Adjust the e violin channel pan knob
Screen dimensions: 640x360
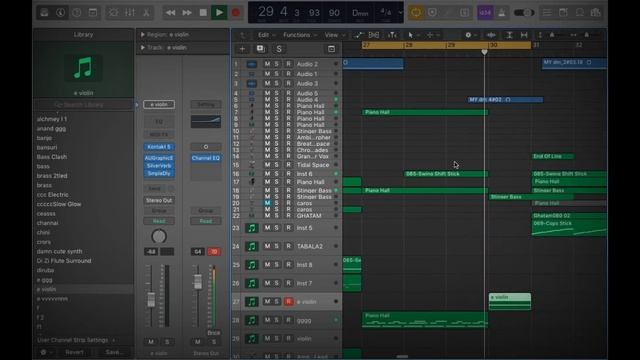159,236
